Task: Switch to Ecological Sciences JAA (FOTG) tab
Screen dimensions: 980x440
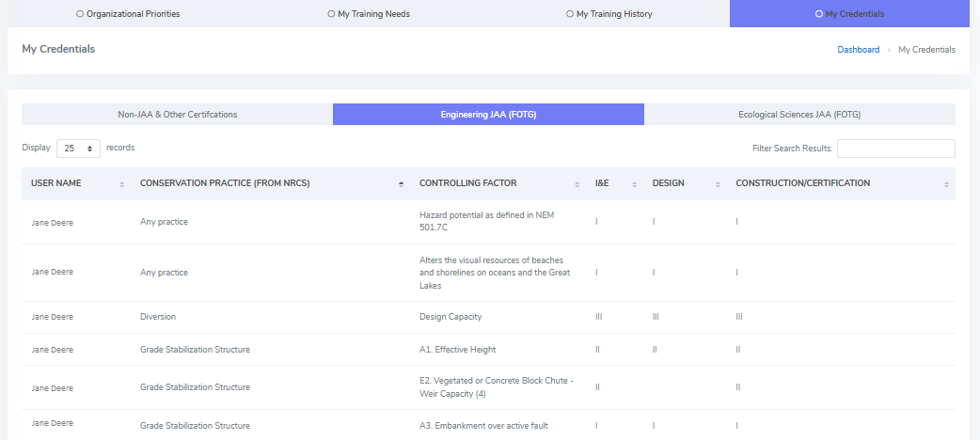Action: 799,115
